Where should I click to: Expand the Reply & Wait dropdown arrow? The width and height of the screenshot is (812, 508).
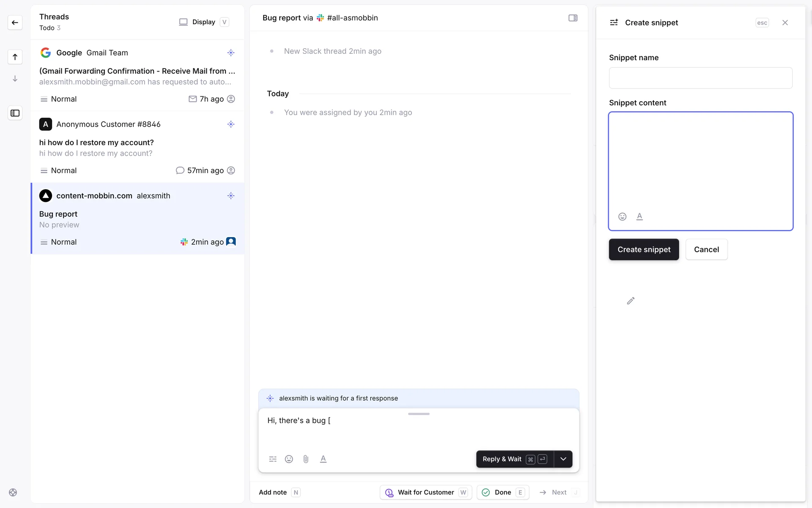(x=563, y=459)
